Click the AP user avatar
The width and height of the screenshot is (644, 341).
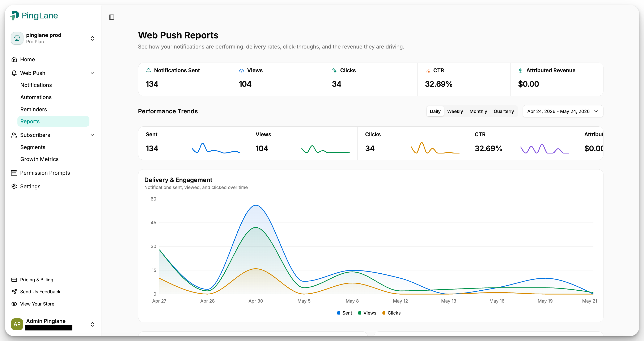[17, 324]
